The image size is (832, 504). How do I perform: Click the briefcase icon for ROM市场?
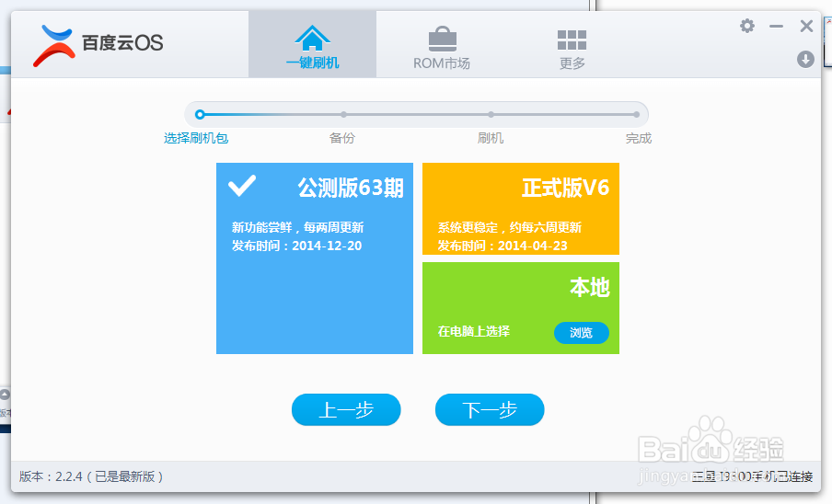442,39
